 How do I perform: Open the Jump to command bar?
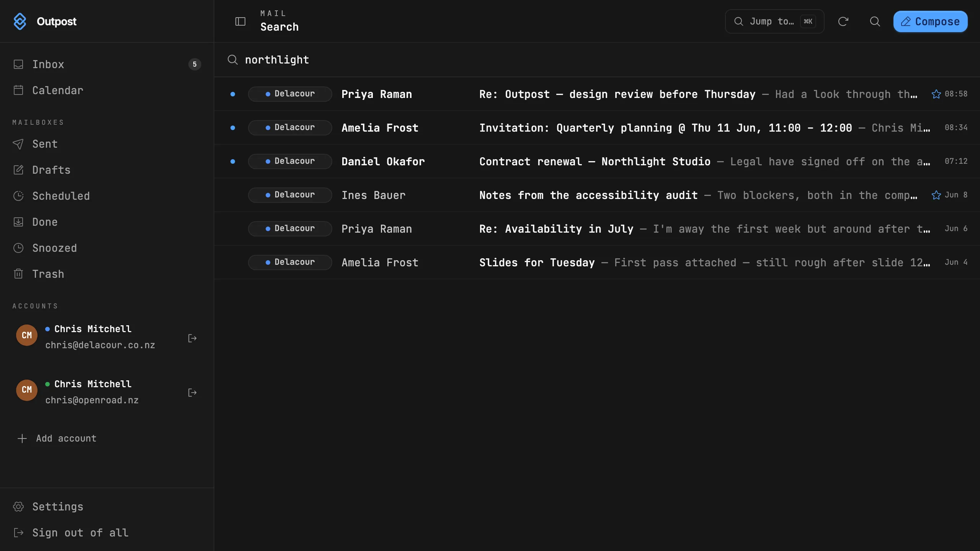pyautogui.click(x=774, y=21)
